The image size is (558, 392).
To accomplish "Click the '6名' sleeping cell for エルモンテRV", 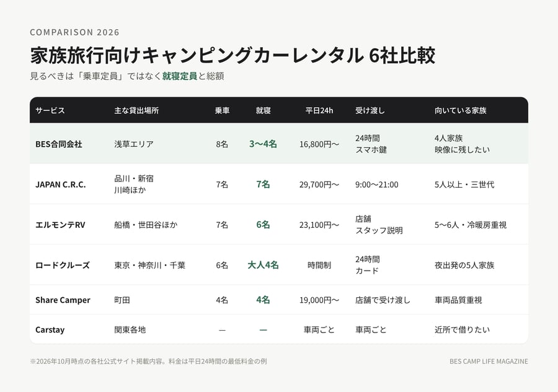I will tap(263, 225).
